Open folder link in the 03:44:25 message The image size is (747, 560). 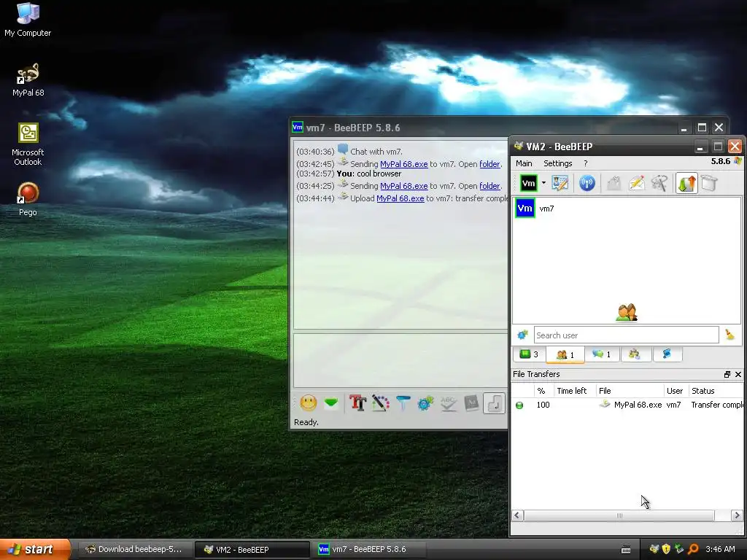pyautogui.click(x=489, y=186)
